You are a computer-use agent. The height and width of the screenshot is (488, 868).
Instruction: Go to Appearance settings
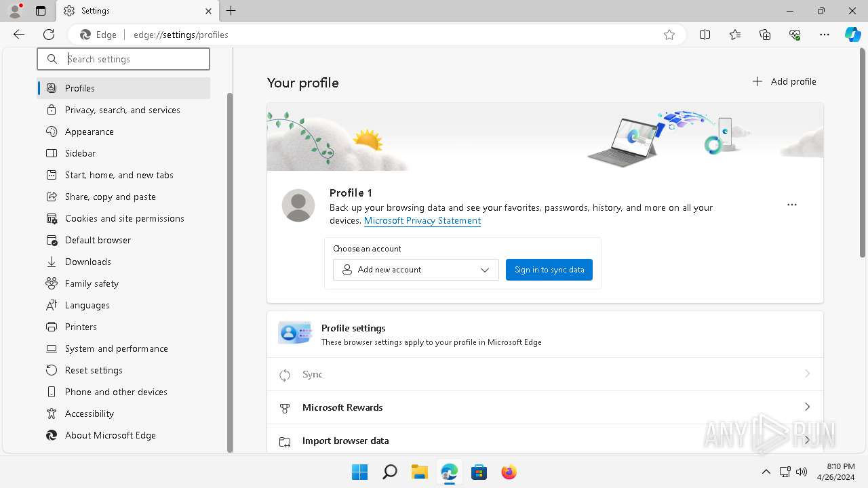123,131
